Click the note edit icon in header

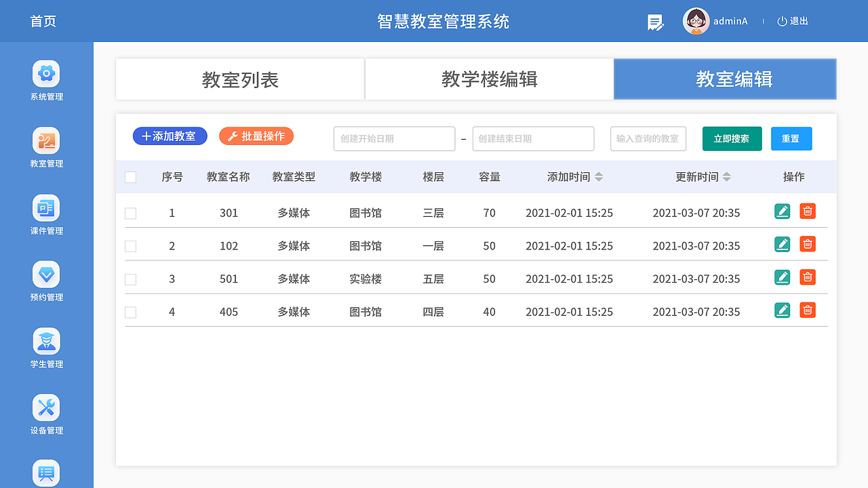pyautogui.click(x=655, y=22)
